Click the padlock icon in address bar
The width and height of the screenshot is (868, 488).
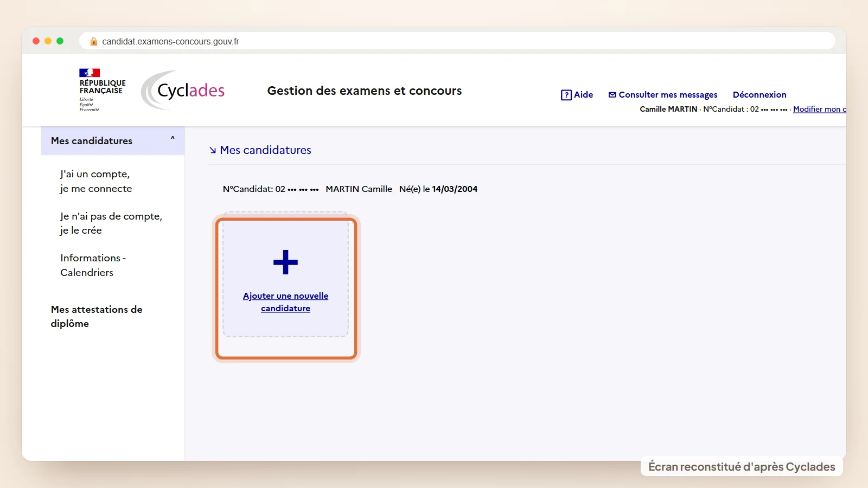click(x=93, y=41)
